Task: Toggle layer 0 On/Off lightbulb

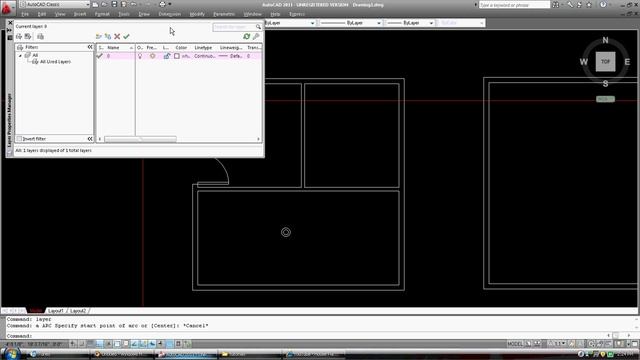Action: point(140,56)
